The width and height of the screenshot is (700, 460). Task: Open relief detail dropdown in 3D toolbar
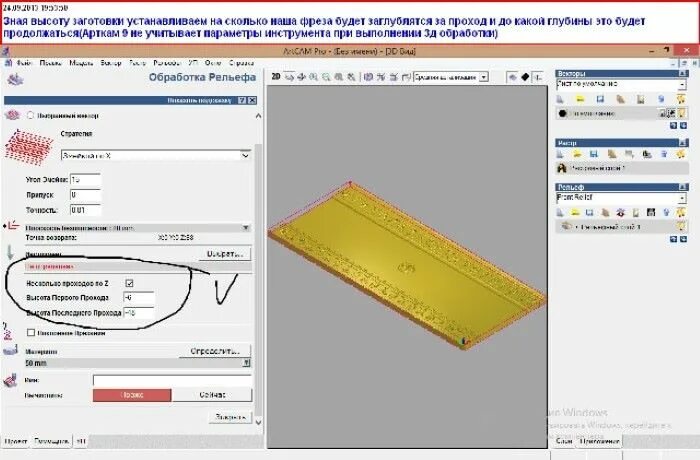(x=483, y=77)
